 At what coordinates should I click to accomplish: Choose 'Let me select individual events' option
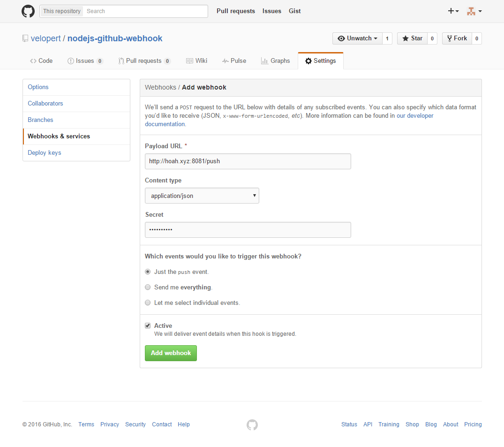click(x=148, y=303)
